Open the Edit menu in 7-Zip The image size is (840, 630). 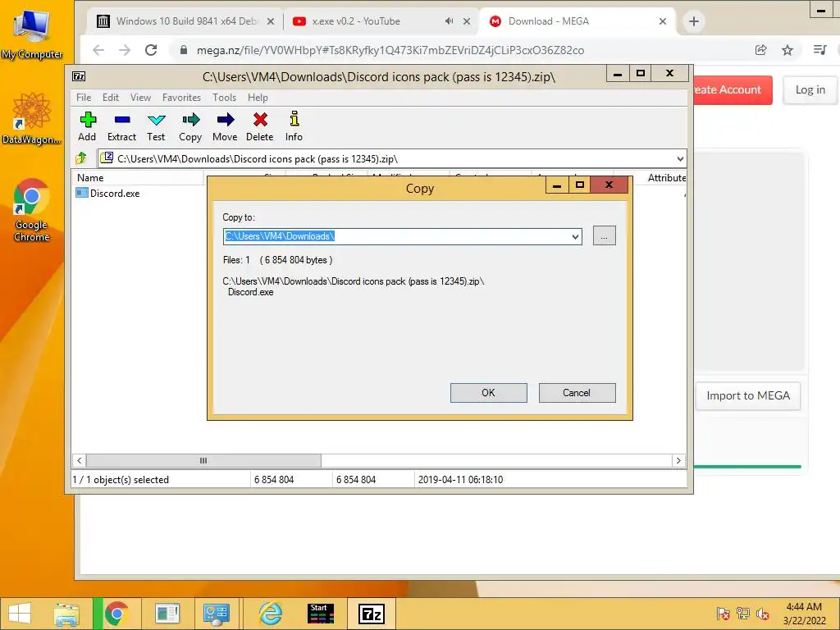pyautogui.click(x=111, y=98)
